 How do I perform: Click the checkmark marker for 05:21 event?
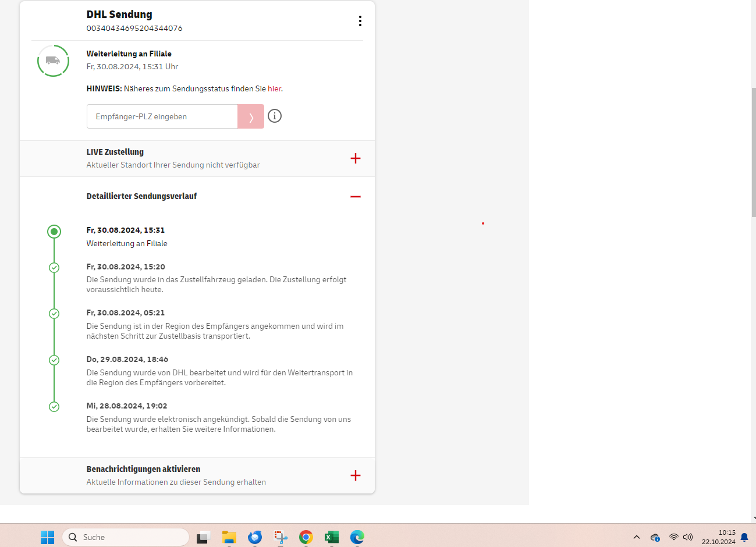click(54, 314)
